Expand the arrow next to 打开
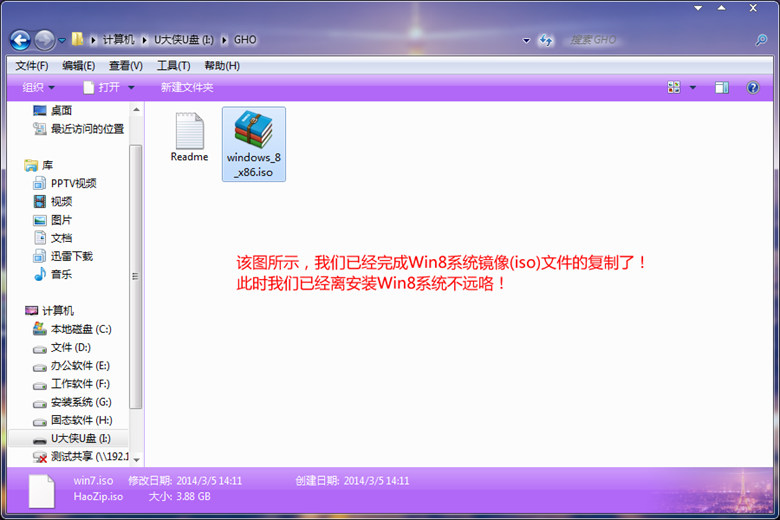 tap(131, 88)
